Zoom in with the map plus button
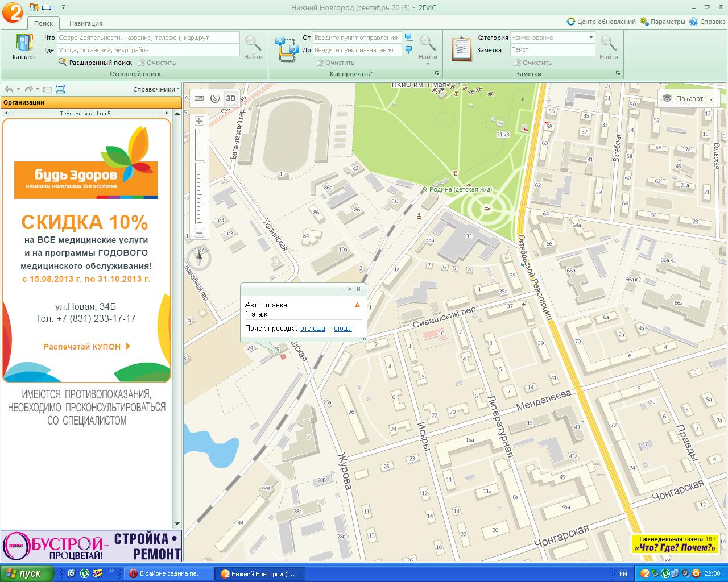728x582 pixels. coord(199,120)
